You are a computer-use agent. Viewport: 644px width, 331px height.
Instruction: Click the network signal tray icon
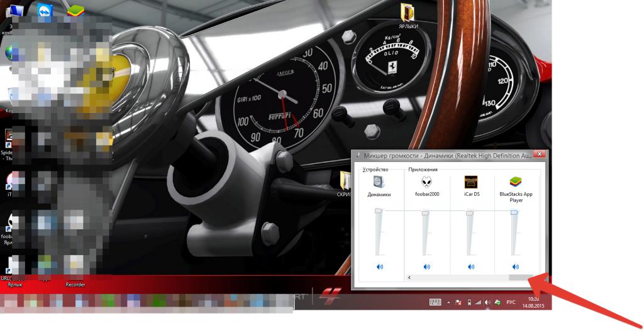pyautogui.click(x=478, y=302)
